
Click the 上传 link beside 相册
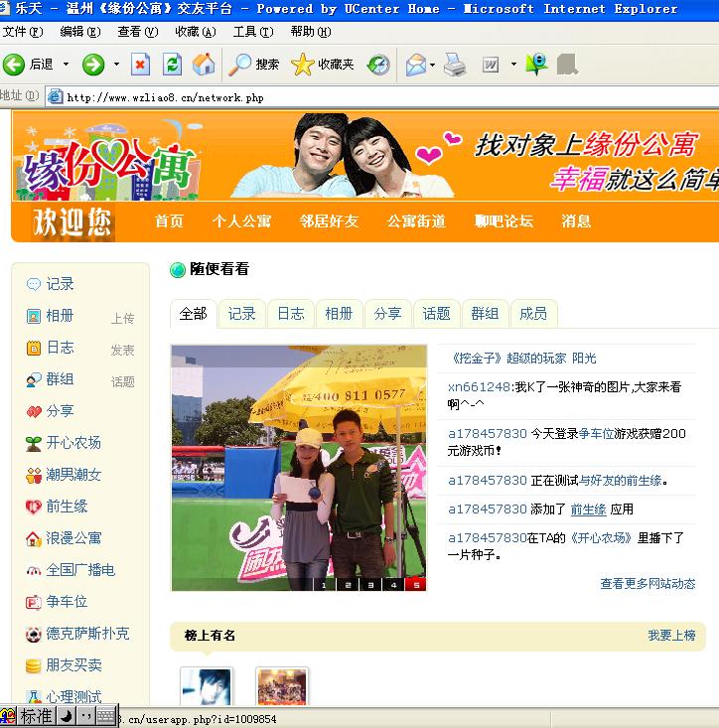click(122, 319)
